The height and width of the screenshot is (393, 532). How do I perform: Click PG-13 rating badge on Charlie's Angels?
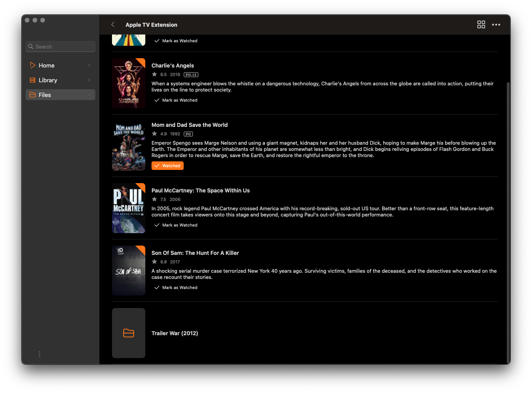[191, 74]
